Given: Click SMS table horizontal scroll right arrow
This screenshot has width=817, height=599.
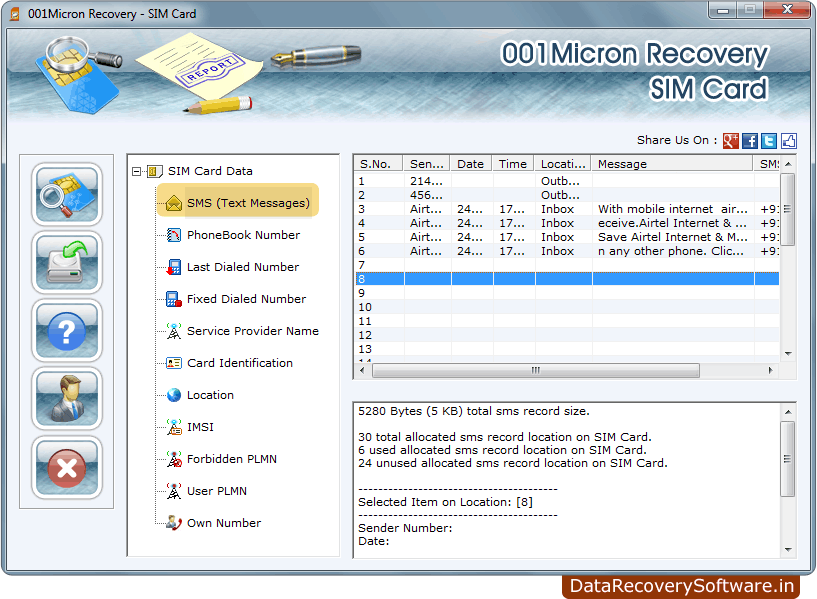Looking at the screenshot, I should tap(770, 370).
